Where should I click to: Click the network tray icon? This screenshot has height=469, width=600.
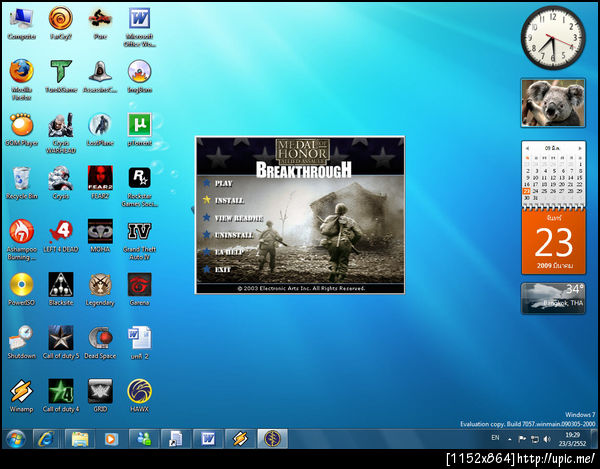coord(535,439)
